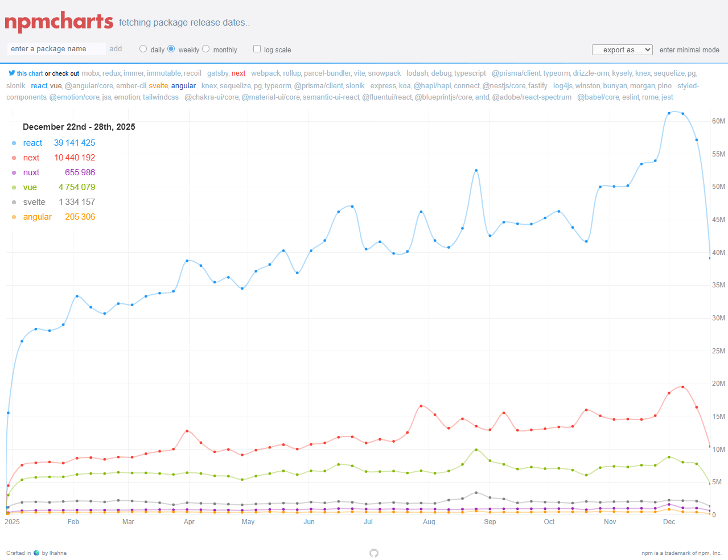Focus the package name input field

[56, 49]
